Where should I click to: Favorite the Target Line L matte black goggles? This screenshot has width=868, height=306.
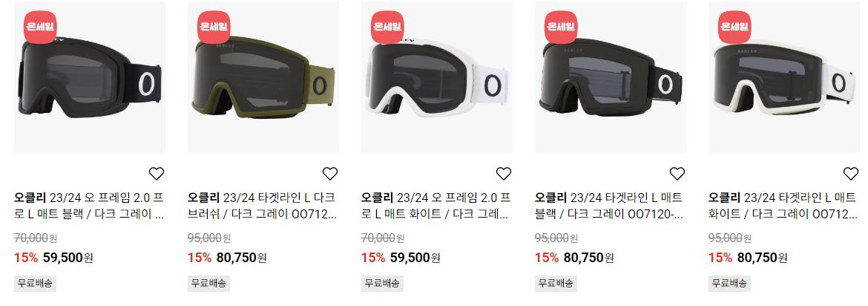tap(677, 174)
